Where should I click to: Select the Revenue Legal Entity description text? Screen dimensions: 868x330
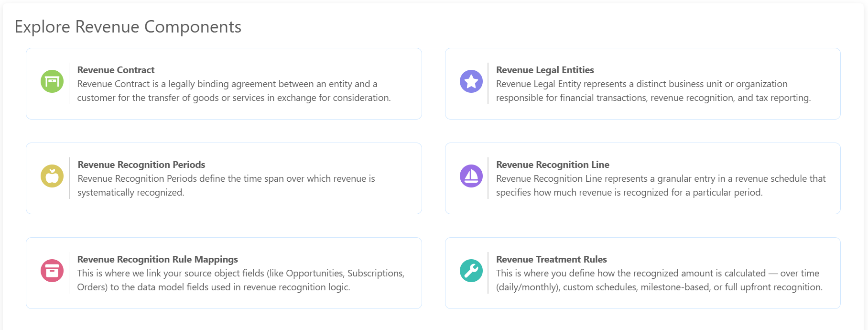point(653,91)
